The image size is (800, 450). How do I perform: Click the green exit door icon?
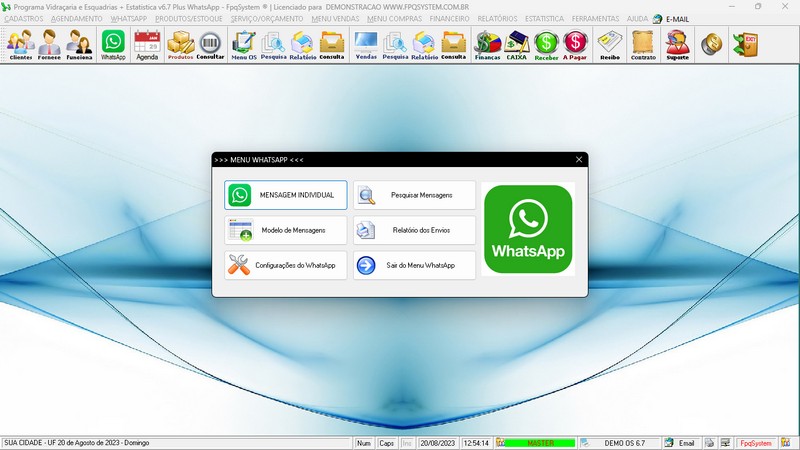click(x=745, y=44)
